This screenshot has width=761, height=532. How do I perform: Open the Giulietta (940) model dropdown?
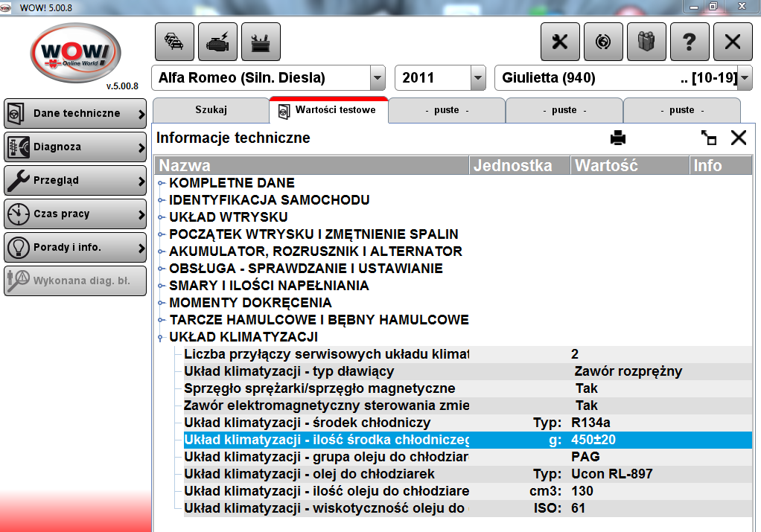pos(743,78)
